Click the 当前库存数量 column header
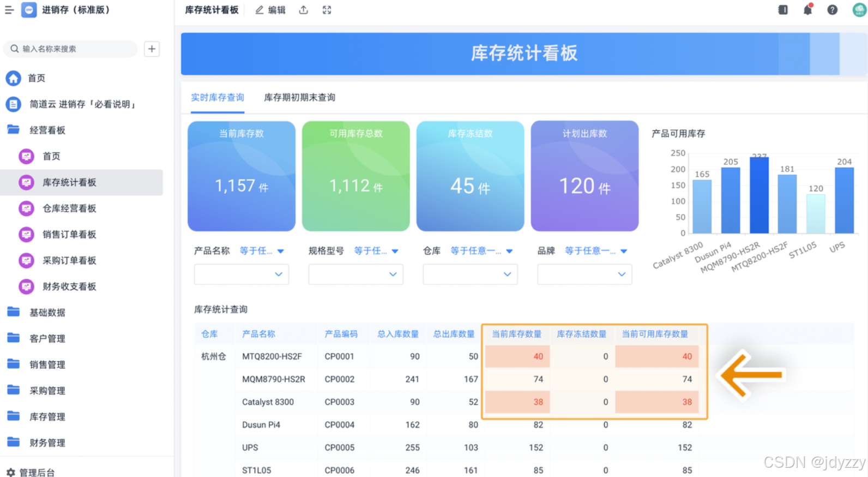868x477 pixels. click(x=517, y=334)
